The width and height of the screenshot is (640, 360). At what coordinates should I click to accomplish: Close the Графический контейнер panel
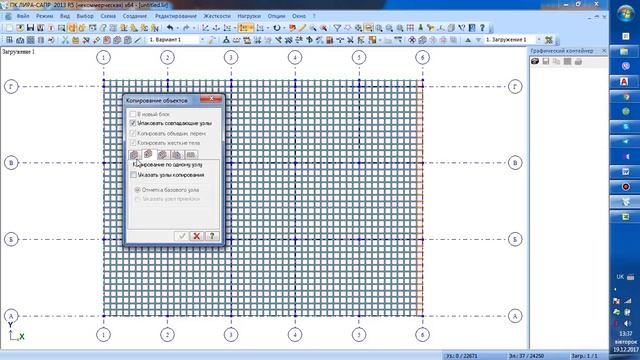click(604, 51)
